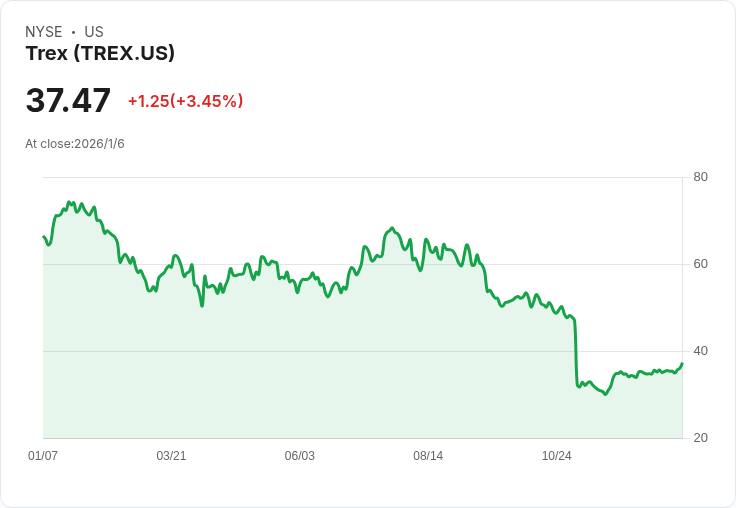The image size is (736, 508).
Task: Click the steep vertical drop in the price line
Action: click(x=576, y=350)
